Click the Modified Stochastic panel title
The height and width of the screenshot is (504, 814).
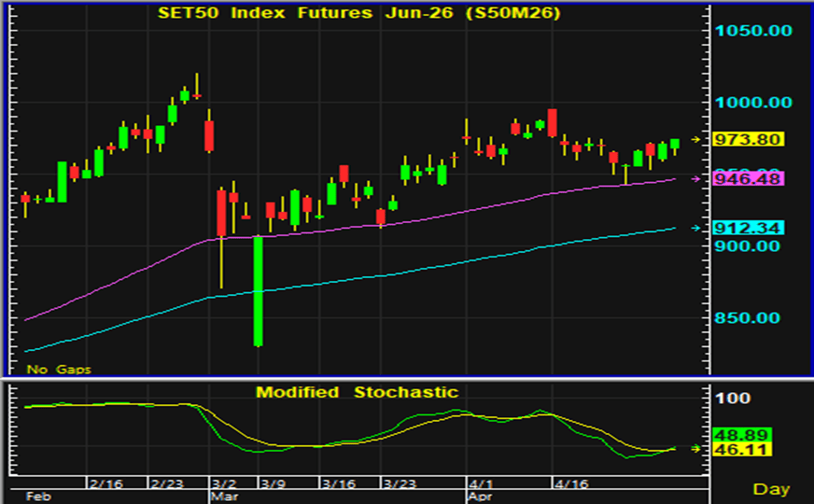(358, 392)
